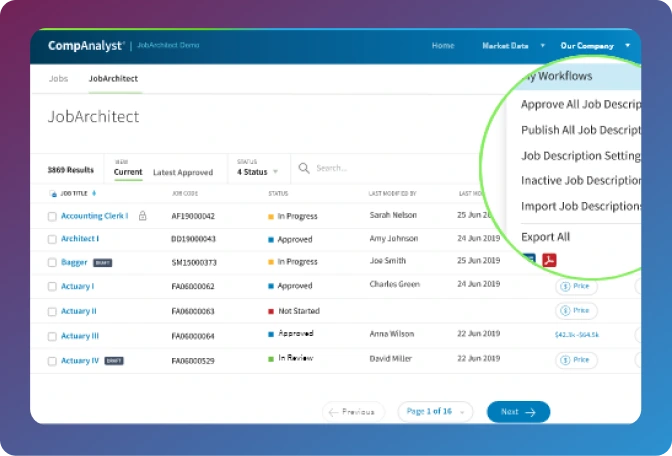
Task: Click the Previous page button
Action: (x=353, y=412)
